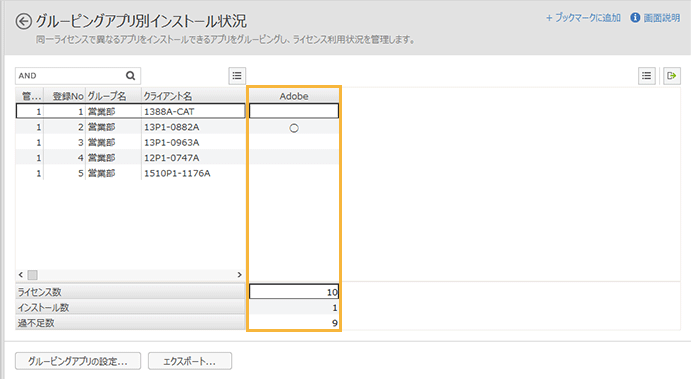Go back using the circled arrow icon
This screenshot has width=691, height=379.
(x=23, y=22)
